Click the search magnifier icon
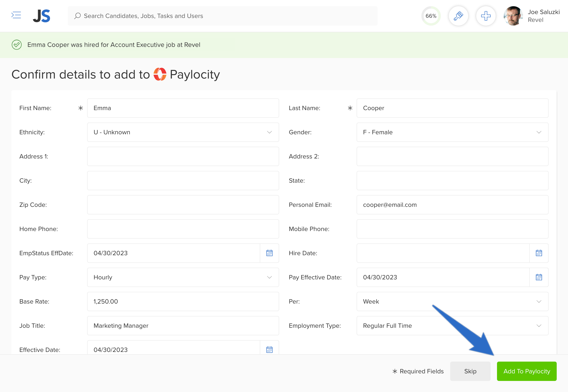 coord(78,16)
